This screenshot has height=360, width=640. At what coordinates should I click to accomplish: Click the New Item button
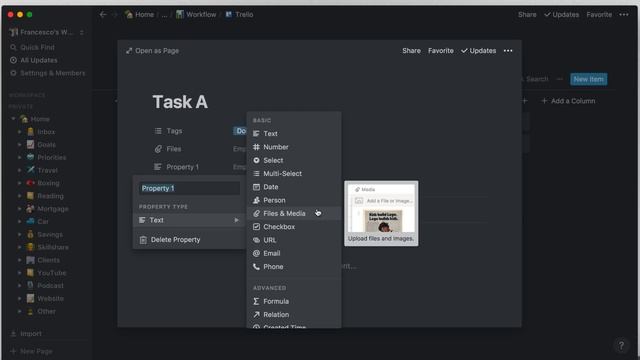pos(589,79)
